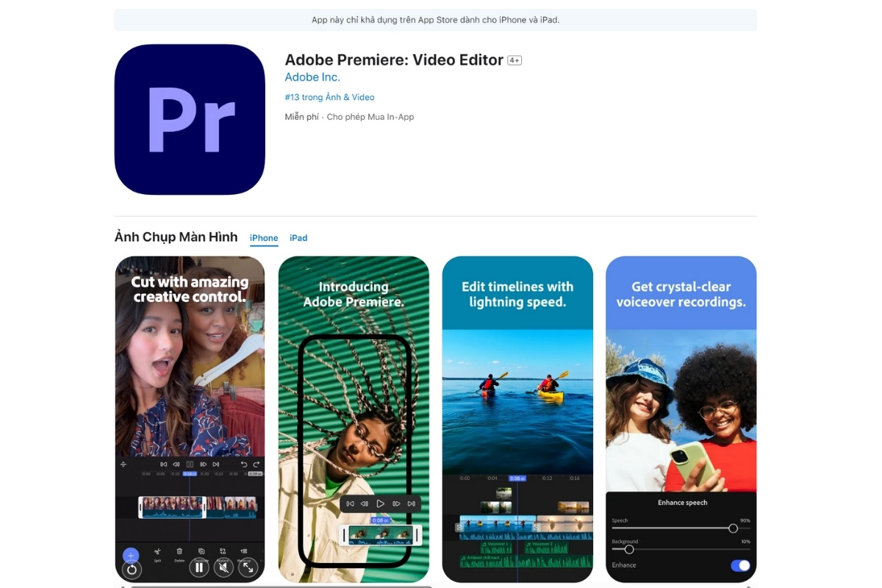This screenshot has height=588, width=882.
Task: Pause the preview video with the round pause button
Action: tap(199, 567)
